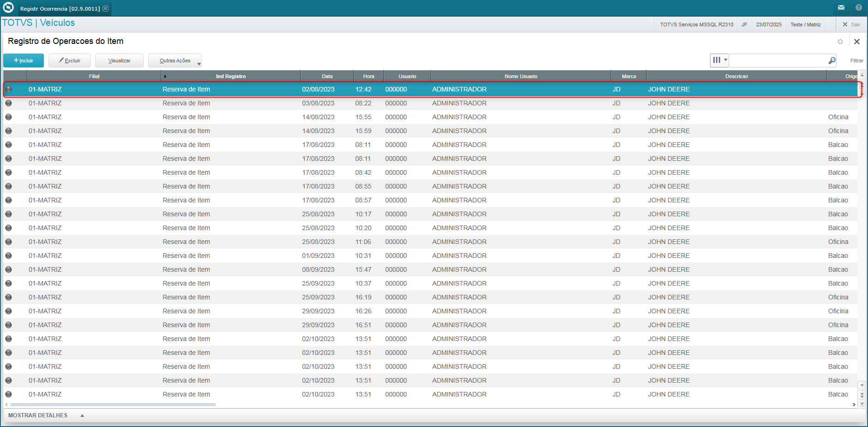Click the status circle of the 25/08/2023 10:20 row
The height and width of the screenshot is (427, 868).
point(8,228)
